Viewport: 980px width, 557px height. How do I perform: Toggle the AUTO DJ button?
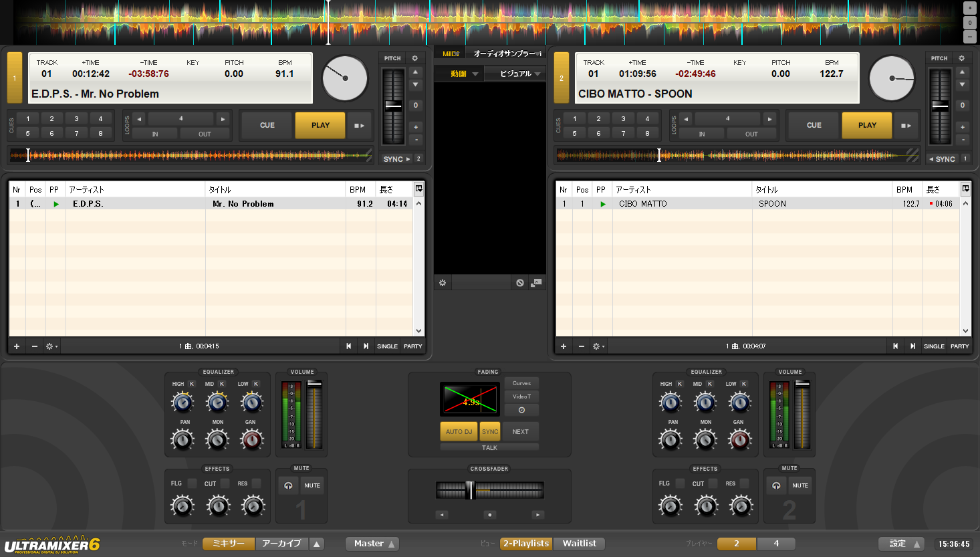pyautogui.click(x=459, y=432)
